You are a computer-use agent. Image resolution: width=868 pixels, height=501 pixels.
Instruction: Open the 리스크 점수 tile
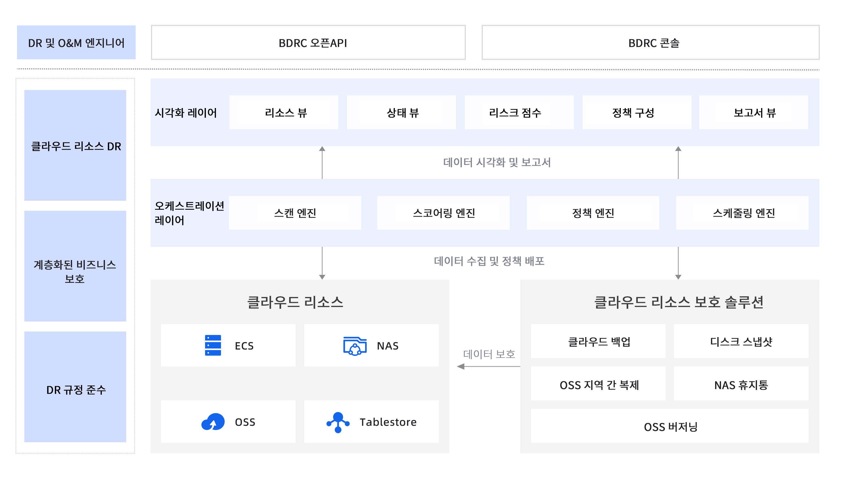[519, 113]
